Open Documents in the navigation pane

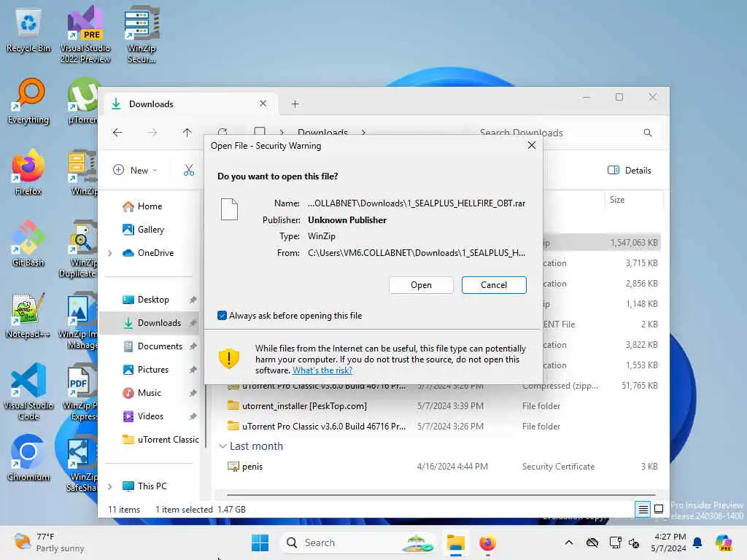[160, 346]
